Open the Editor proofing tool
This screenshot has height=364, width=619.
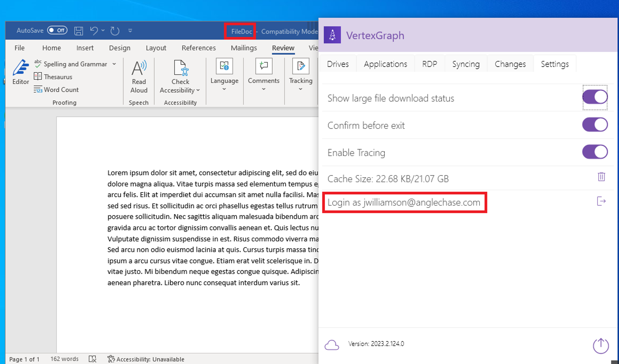pyautogui.click(x=20, y=72)
